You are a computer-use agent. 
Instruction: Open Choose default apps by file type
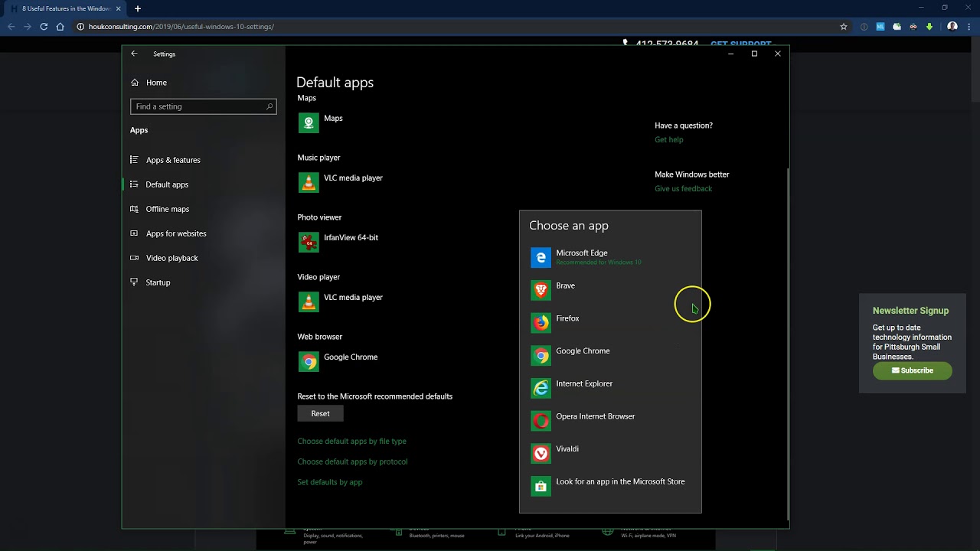pyautogui.click(x=351, y=442)
